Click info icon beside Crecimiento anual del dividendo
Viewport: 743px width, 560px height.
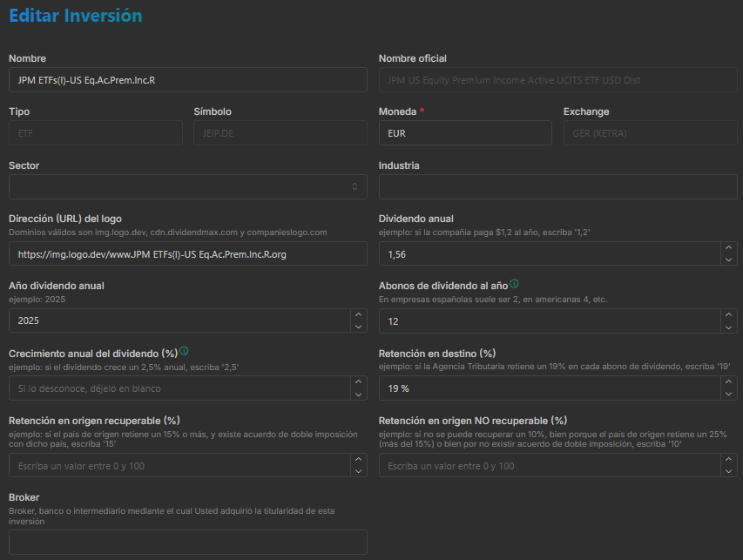coord(184,351)
